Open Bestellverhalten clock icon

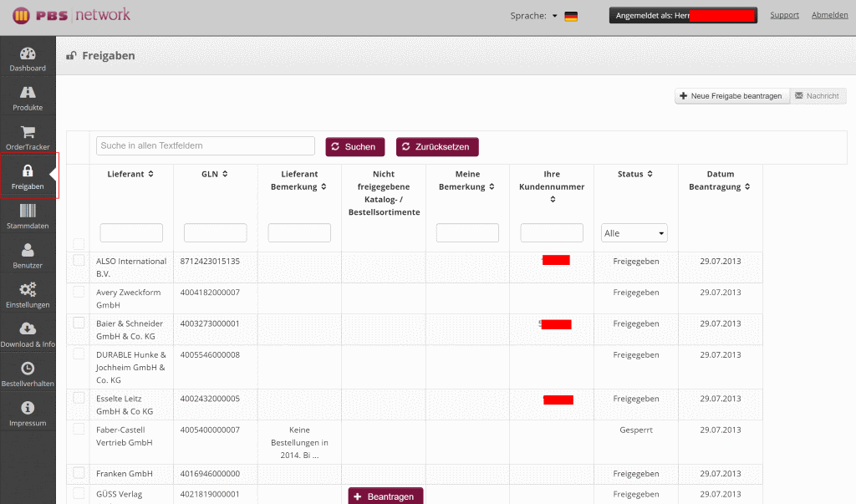28,369
